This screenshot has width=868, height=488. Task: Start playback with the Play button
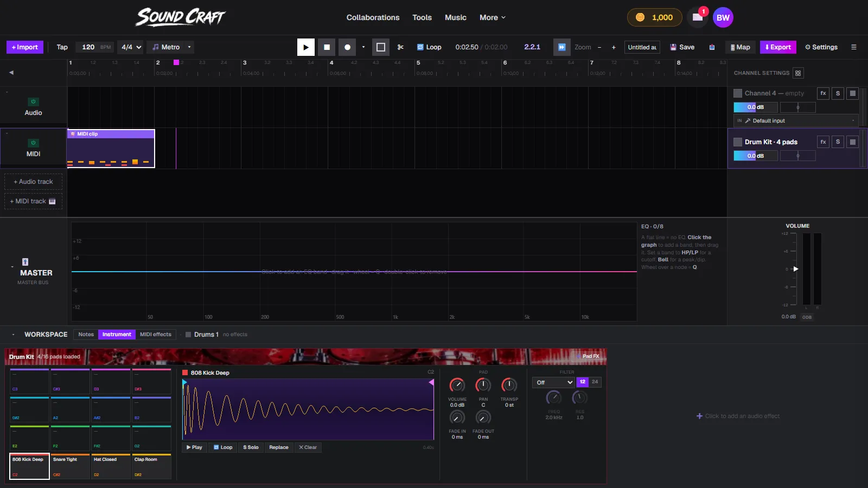point(306,47)
